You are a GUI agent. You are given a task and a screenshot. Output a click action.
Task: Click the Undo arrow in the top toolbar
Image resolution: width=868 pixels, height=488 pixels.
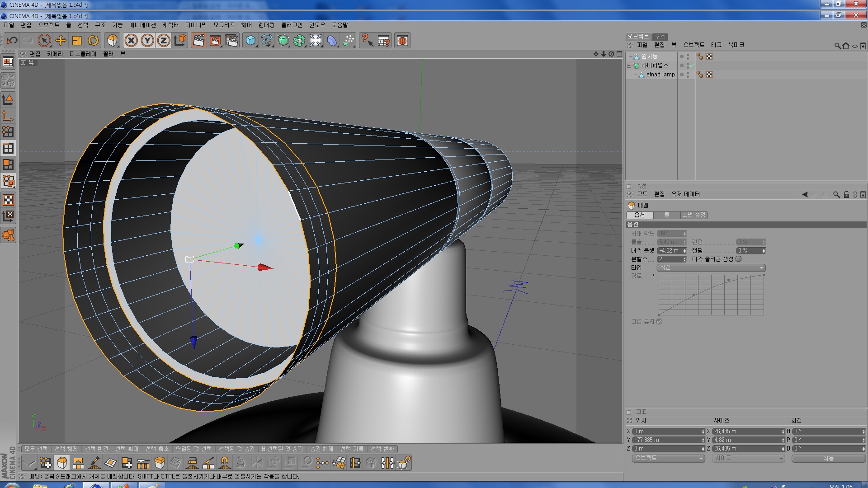[x=12, y=41]
